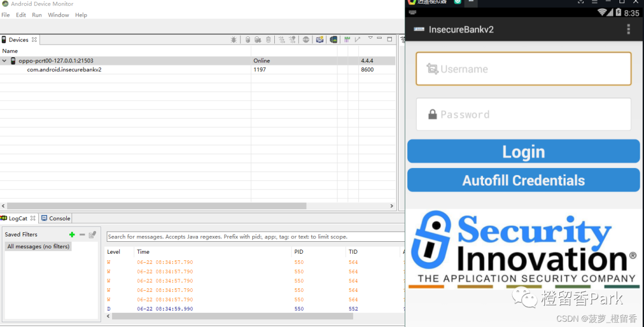The width and height of the screenshot is (644, 327).
Task: Collapse the oppo-pcrt00 device tree node
Action: pyautogui.click(x=4, y=61)
